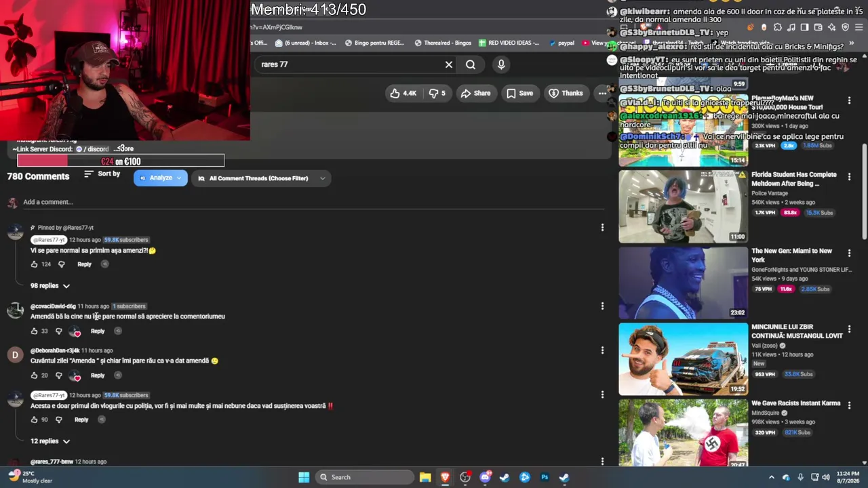Image resolution: width=868 pixels, height=488 pixels.
Task: Reply to the 'Acesta e doar primul' comment
Action: 81,420
